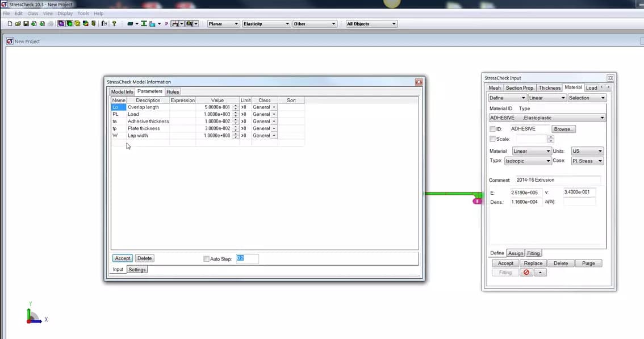Switch to the Rules tab
644x339 pixels.
pyautogui.click(x=172, y=91)
